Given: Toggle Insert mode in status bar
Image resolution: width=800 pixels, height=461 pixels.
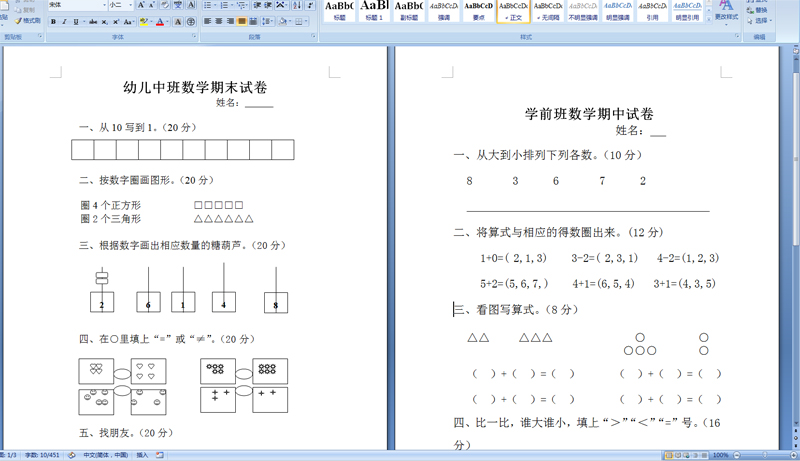Looking at the screenshot, I should [x=142, y=455].
